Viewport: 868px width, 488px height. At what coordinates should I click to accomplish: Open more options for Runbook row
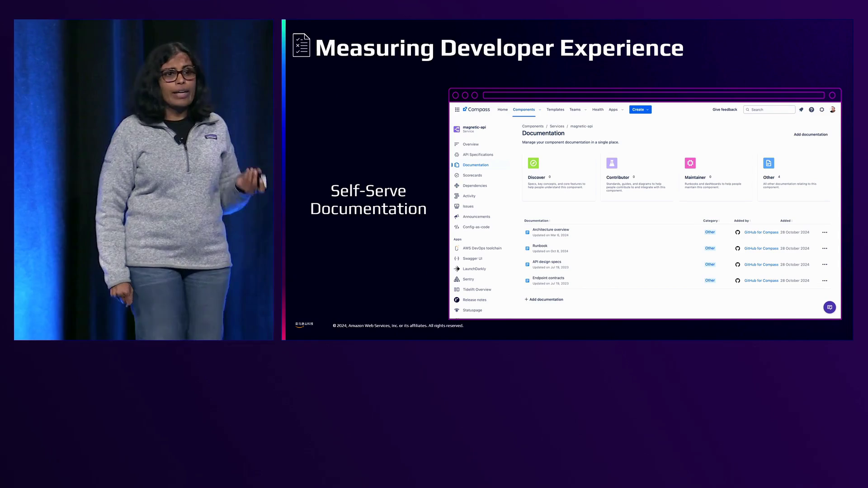pyautogui.click(x=825, y=249)
